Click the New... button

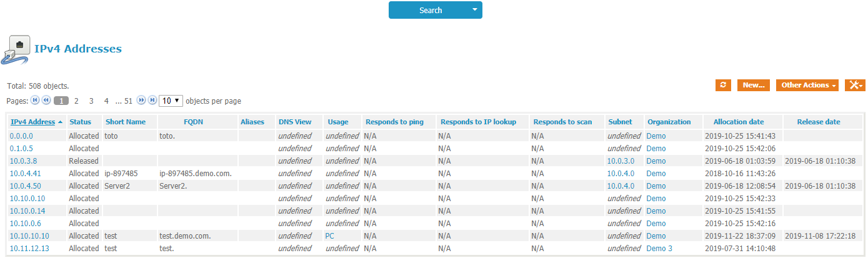(754, 85)
